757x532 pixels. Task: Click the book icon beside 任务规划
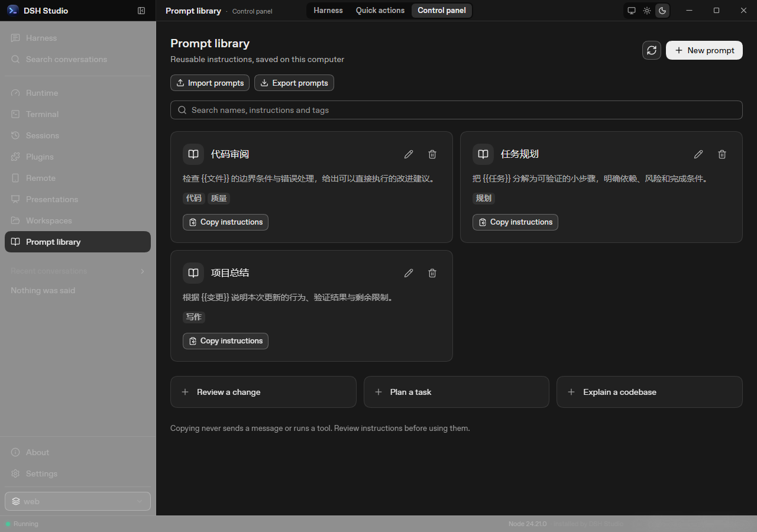click(x=483, y=154)
